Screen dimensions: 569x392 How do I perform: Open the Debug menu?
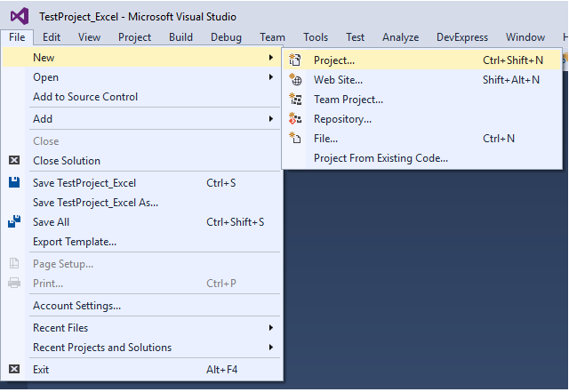(226, 37)
